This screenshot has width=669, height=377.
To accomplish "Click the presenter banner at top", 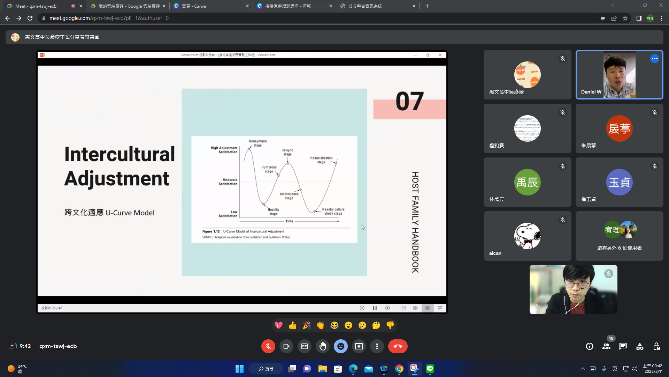I will (334, 37).
